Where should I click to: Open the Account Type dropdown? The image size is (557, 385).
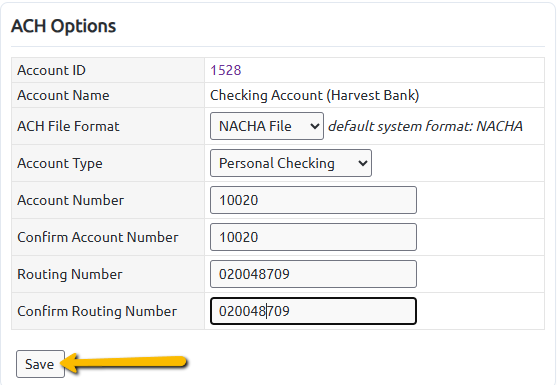(x=291, y=163)
